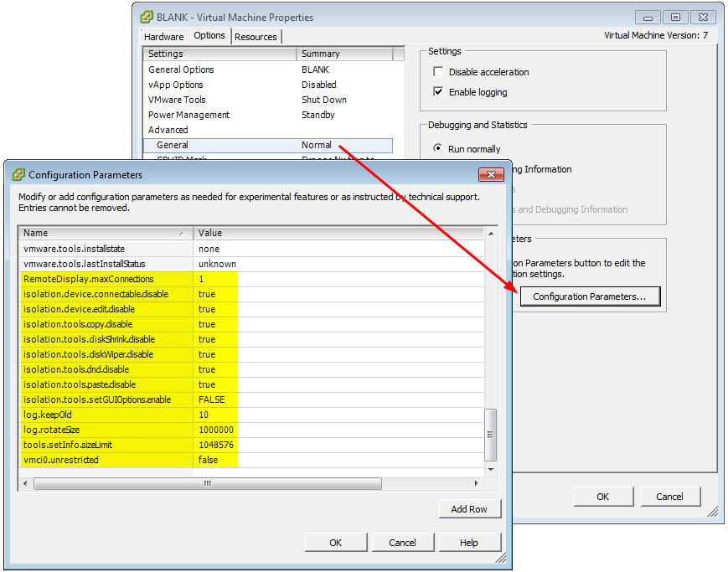Tick the Disable acceleration checkbox
This screenshot has width=728, height=572.
click(x=438, y=71)
